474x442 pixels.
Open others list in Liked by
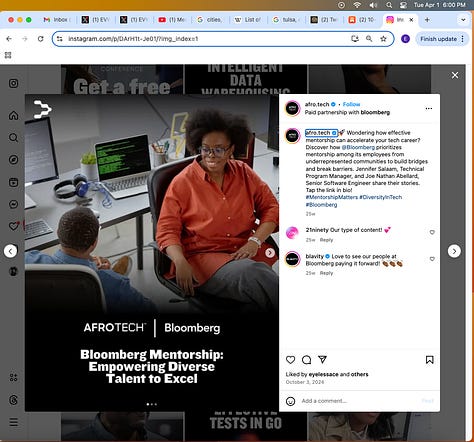coord(359,374)
